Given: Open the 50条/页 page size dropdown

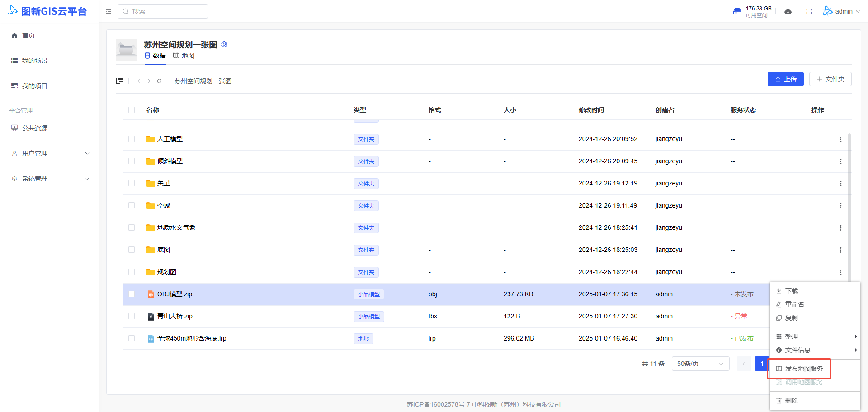Looking at the screenshot, I should [700, 364].
